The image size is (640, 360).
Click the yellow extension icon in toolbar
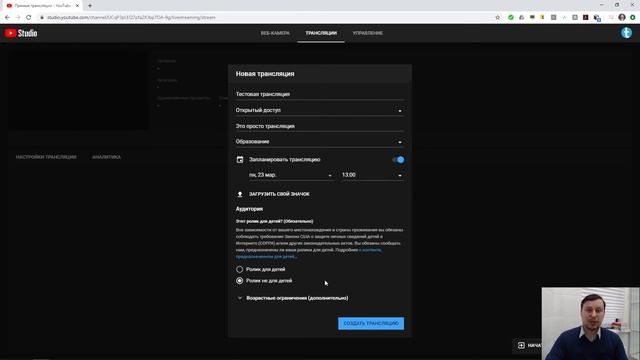click(542, 18)
